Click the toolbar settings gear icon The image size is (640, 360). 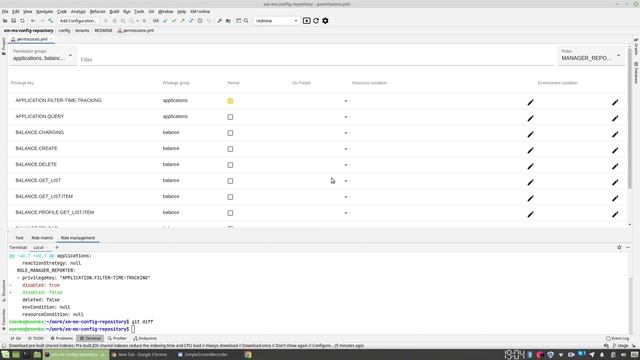[x=325, y=20]
